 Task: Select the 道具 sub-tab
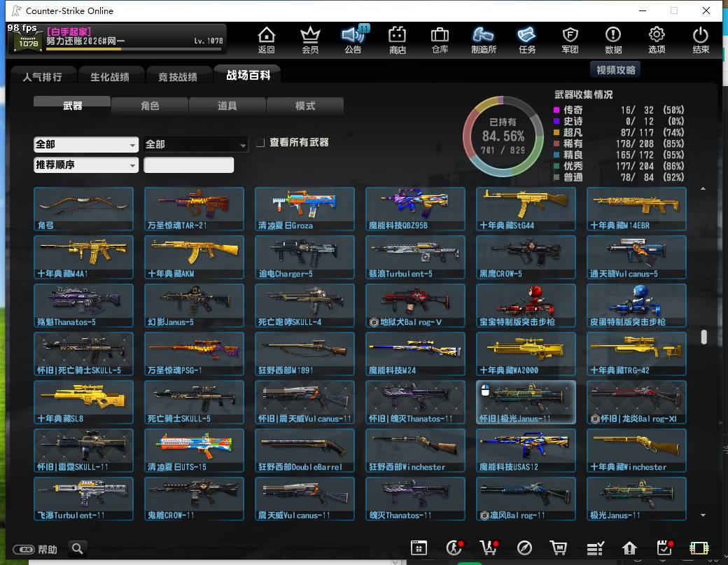(227, 106)
